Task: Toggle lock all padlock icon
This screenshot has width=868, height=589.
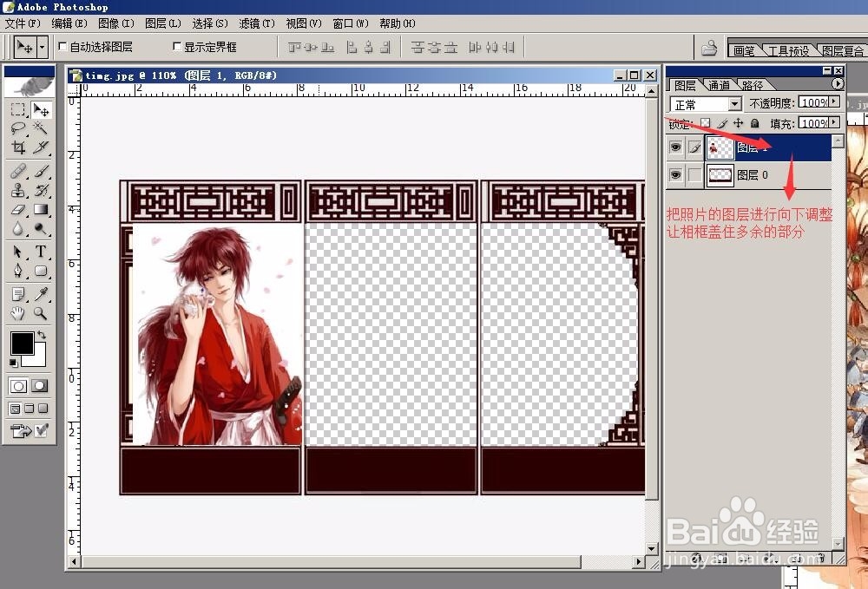Action: (x=754, y=123)
